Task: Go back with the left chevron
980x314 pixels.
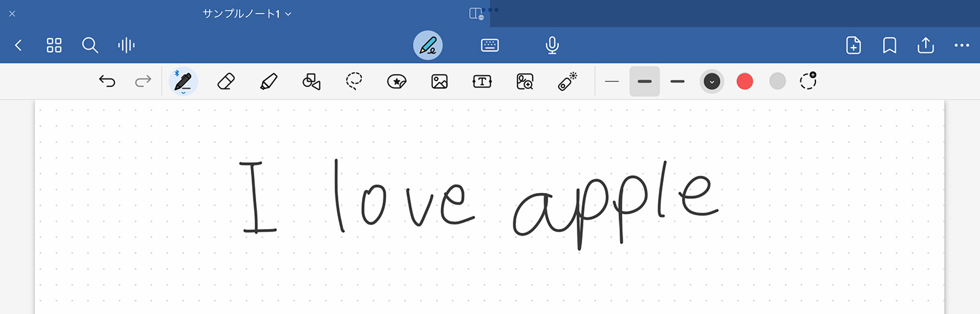Action: 18,45
